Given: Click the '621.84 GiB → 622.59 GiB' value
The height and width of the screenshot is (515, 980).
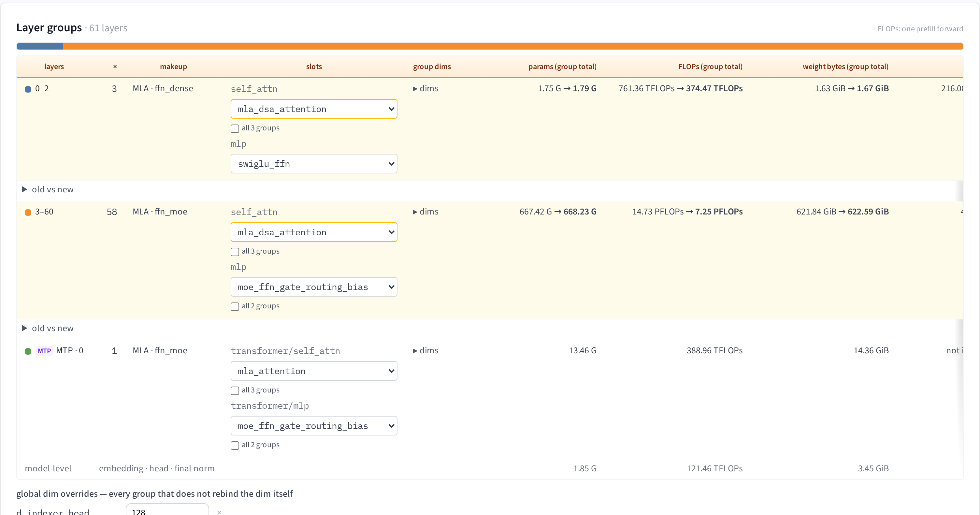Looking at the screenshot, I should point(842,212).
